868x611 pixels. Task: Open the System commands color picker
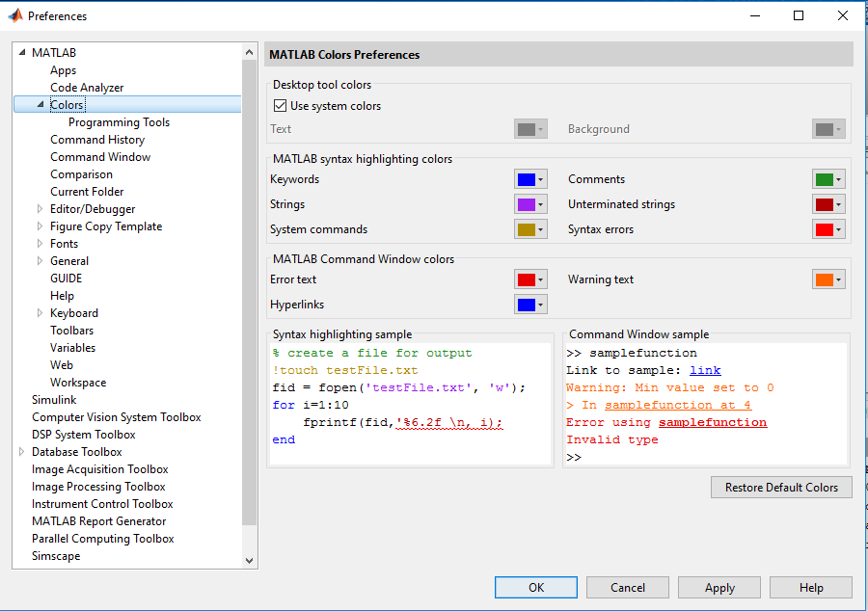[x=530, y=229]
